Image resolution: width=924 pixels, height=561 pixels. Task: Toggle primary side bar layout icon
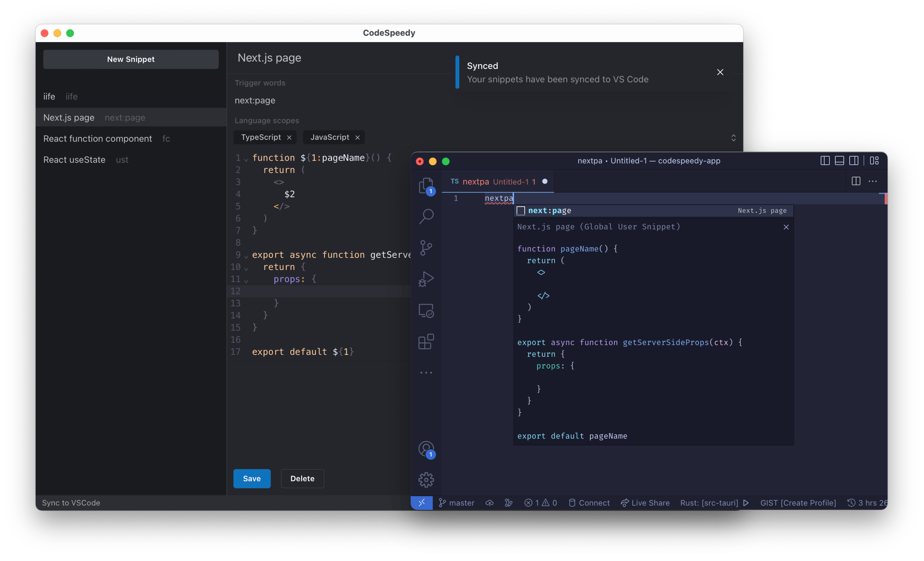pyautogui.click(x=825, y=161)
